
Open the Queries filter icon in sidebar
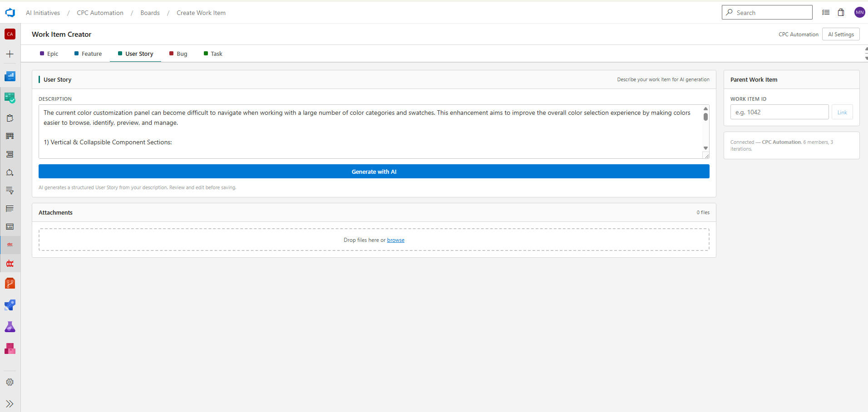click(x=10, y=191)
